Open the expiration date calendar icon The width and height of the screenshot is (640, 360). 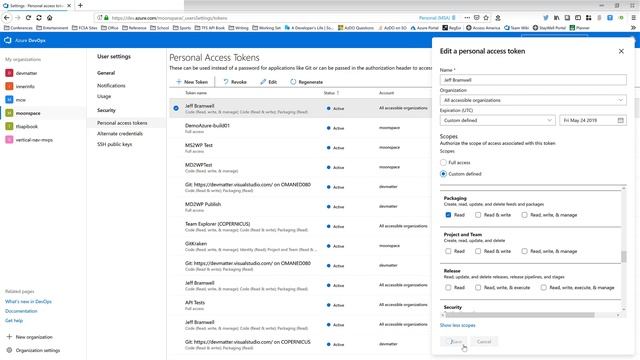click(620, 120)
